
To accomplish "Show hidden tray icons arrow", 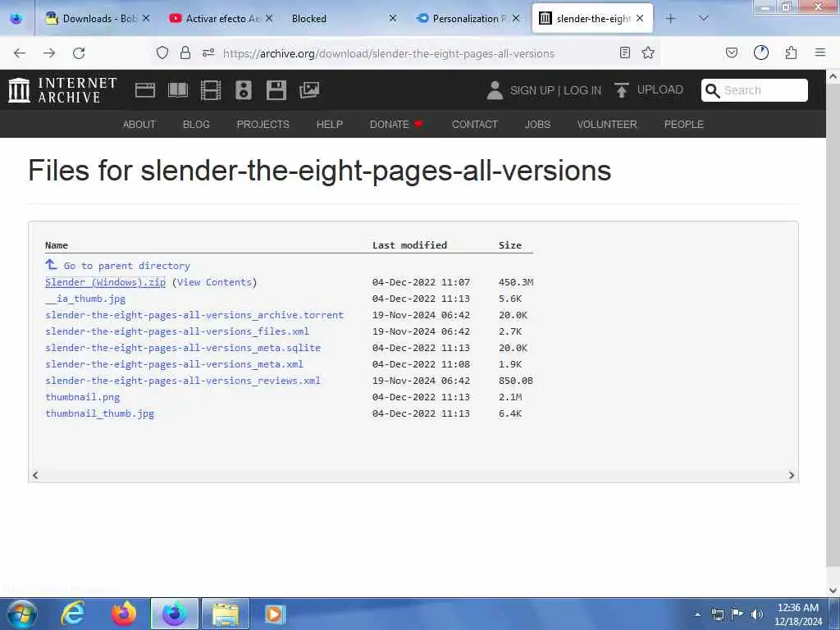I will click(697, 614).
